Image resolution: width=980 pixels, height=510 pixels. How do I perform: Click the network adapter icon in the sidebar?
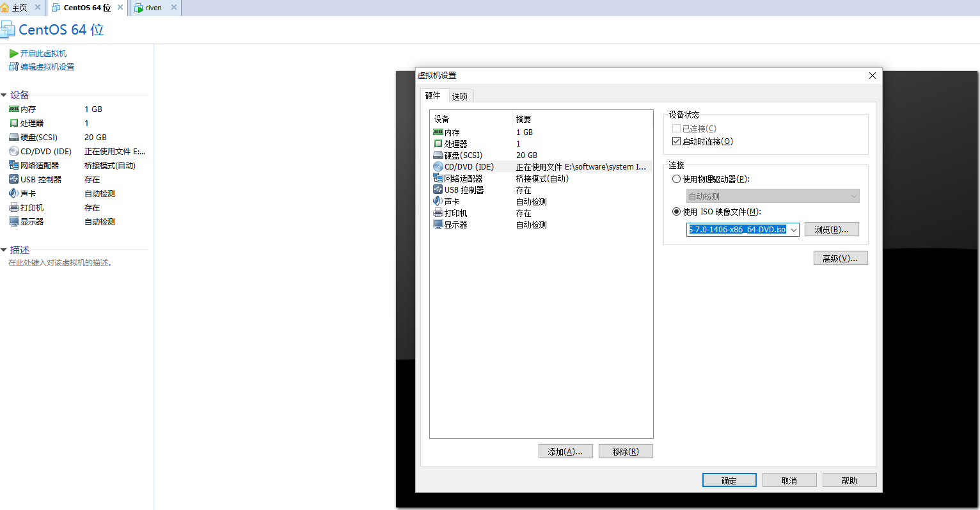pos(13,165)
